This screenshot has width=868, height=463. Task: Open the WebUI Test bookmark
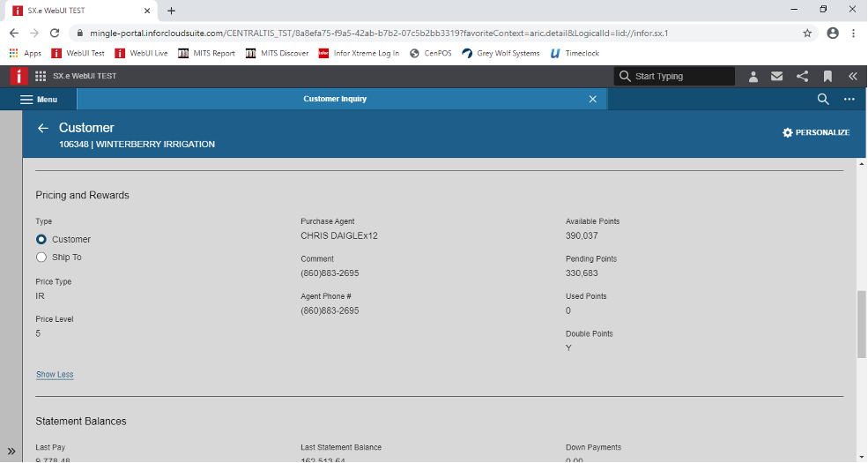click(x=78, y=53)
